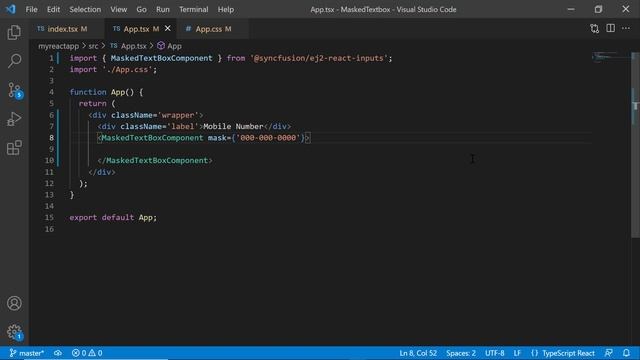Viewport: 640px width, 360px height.
Task: Click 'function App()' declaration text
Action: [102, 92]
